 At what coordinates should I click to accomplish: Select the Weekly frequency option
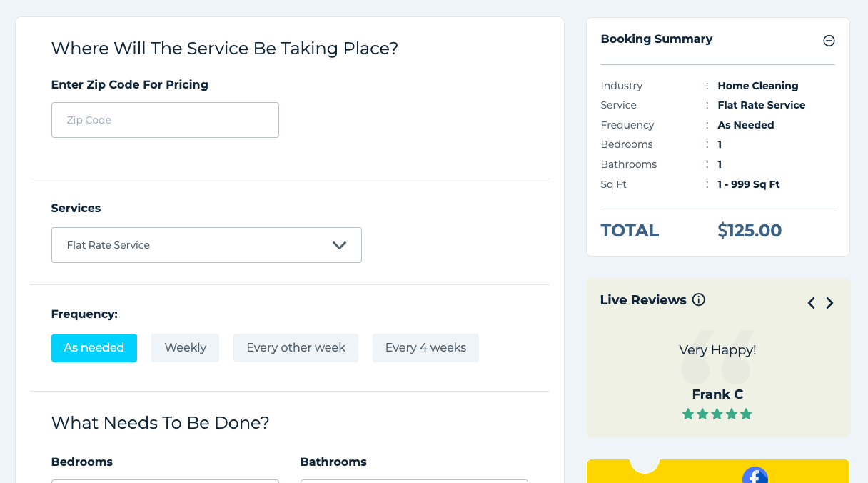(185, 348)
